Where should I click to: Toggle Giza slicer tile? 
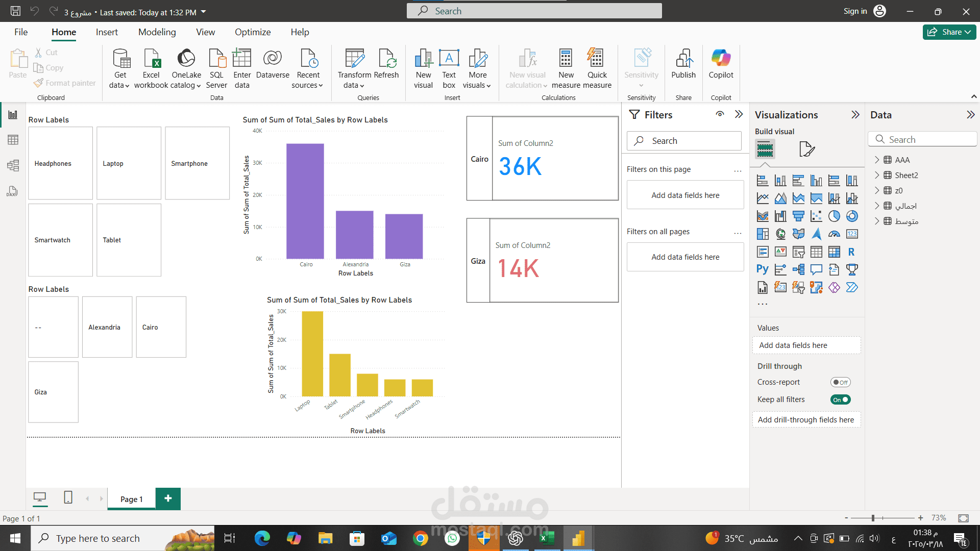53,392
